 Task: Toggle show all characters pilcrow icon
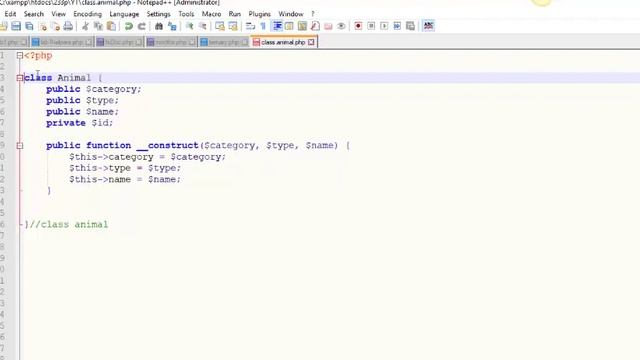coord(263,27)
